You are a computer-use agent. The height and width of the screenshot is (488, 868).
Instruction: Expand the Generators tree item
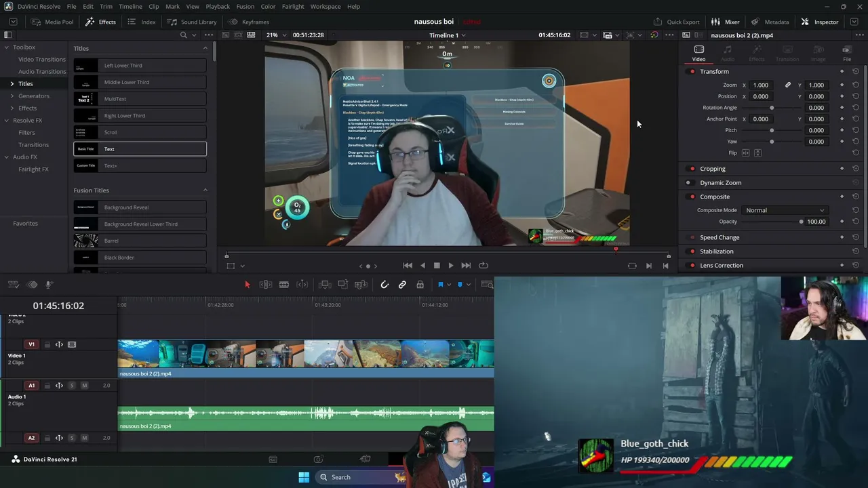pyautogui.click(x=12, y=96)
